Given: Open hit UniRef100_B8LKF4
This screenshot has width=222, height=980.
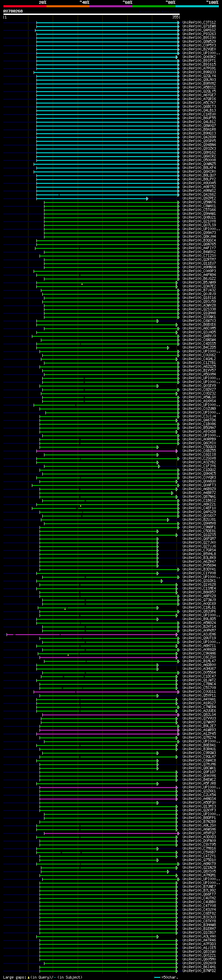Looking at the screenshot, I should (199, 168).
